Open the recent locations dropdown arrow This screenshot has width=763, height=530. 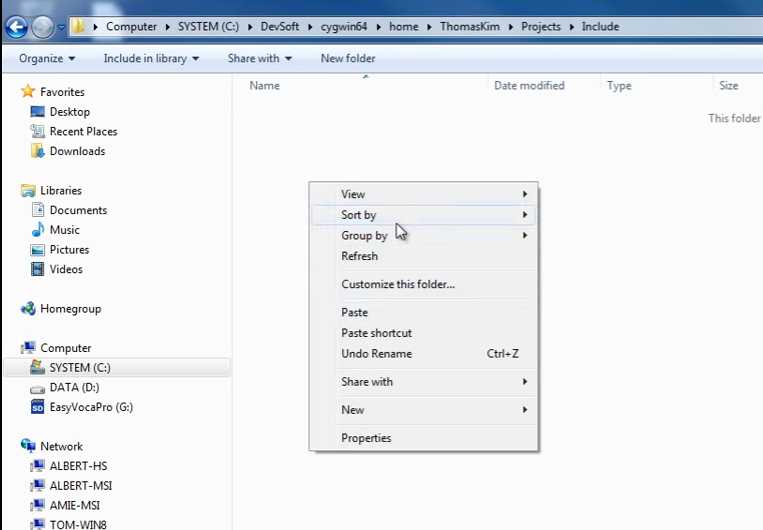pyautogui.click(x=61, y=27)
